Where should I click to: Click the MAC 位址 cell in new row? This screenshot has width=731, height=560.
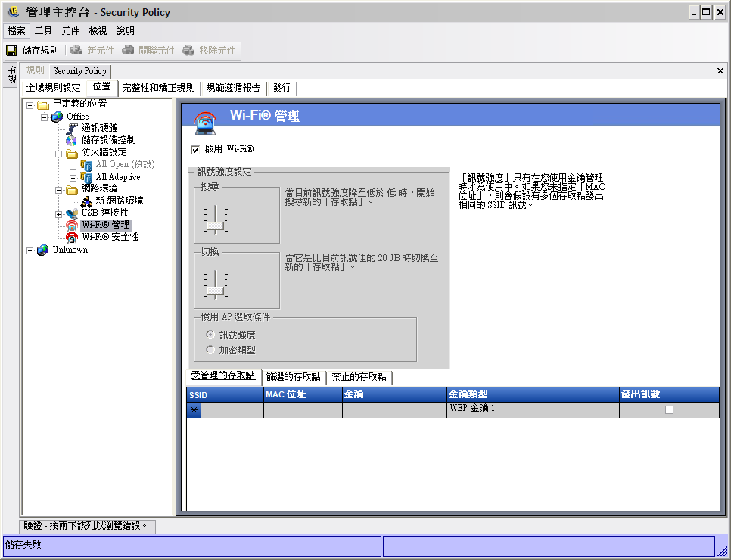[x=303, y=410]
